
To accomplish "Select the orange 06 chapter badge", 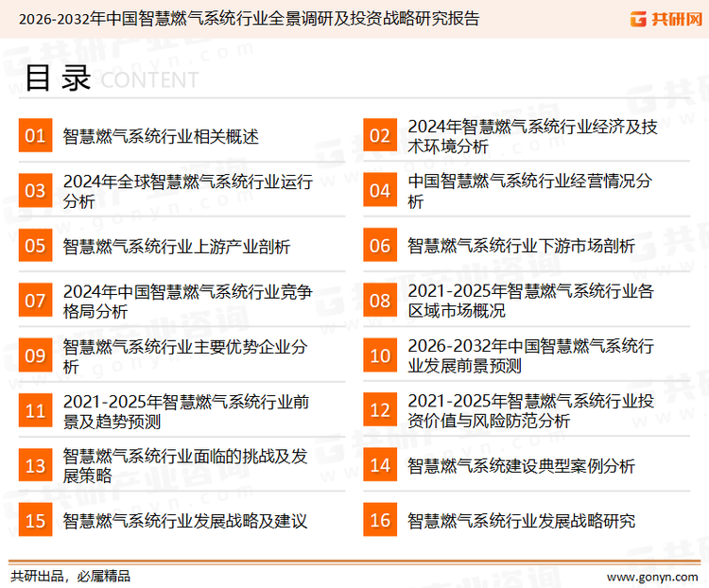I will point(380,245).
